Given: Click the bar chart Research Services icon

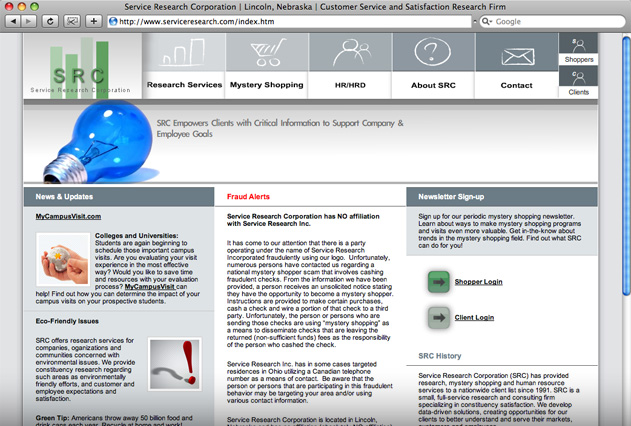Looking at the screenshot, I should [184, 52].
